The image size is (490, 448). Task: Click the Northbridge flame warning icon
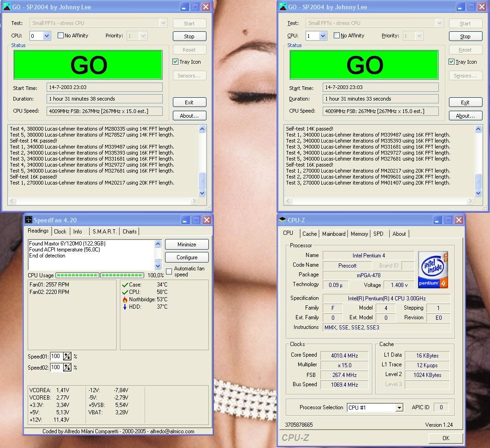[x=124, y=299]
